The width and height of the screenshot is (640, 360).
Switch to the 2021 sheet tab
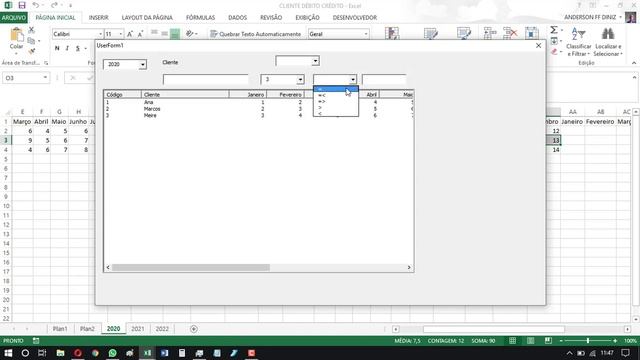click(138, 329)
